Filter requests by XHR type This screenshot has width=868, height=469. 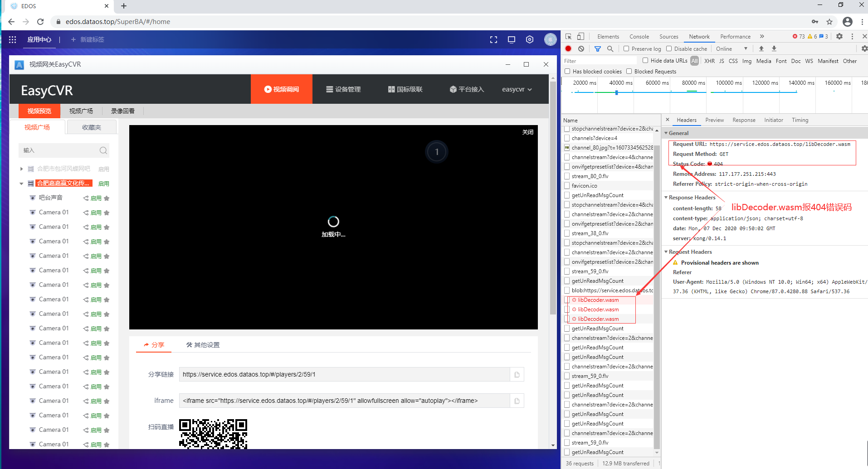tap(709, 61)
